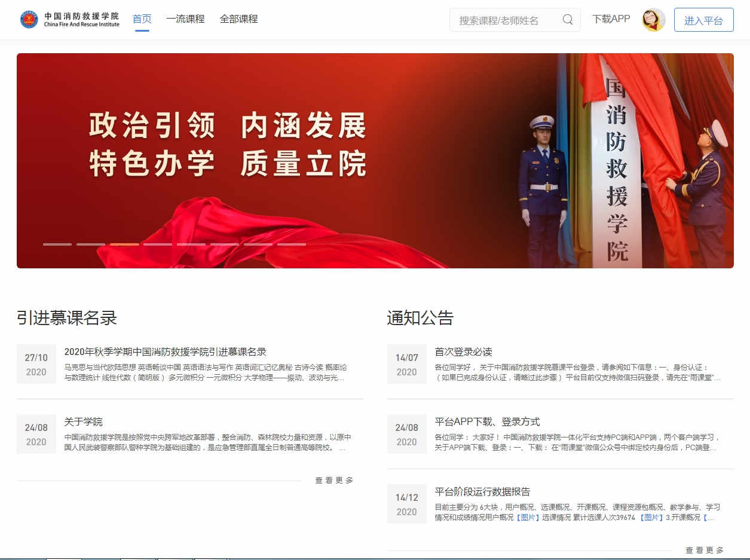Click the search magnifier icon
Screen dimensions: 750x560
[568, 20]
